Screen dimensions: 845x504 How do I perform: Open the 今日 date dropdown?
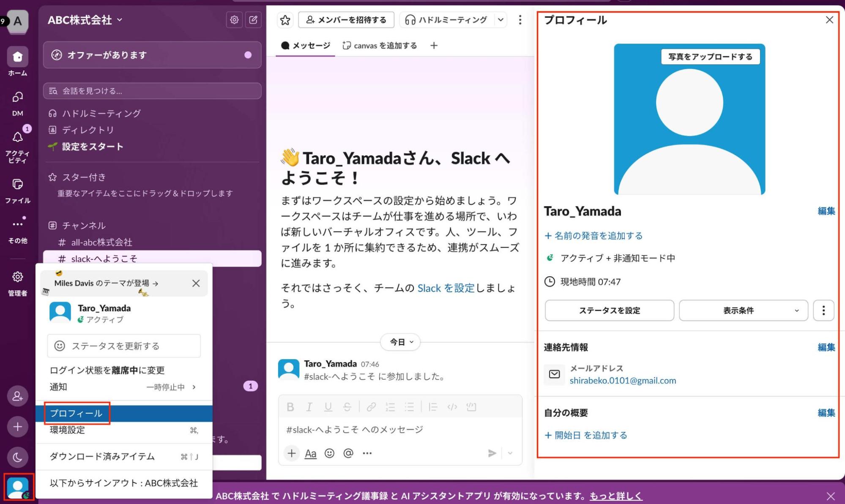coord(400,342)
